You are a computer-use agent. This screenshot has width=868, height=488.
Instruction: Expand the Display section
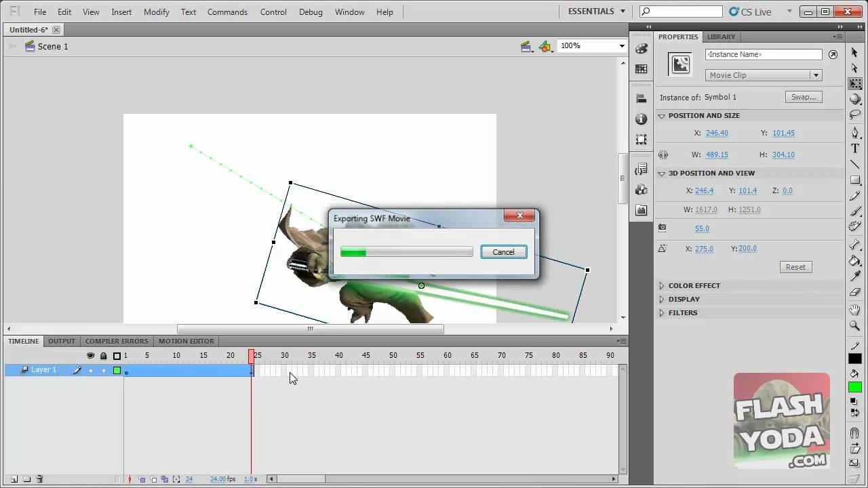tap(662, 300)
